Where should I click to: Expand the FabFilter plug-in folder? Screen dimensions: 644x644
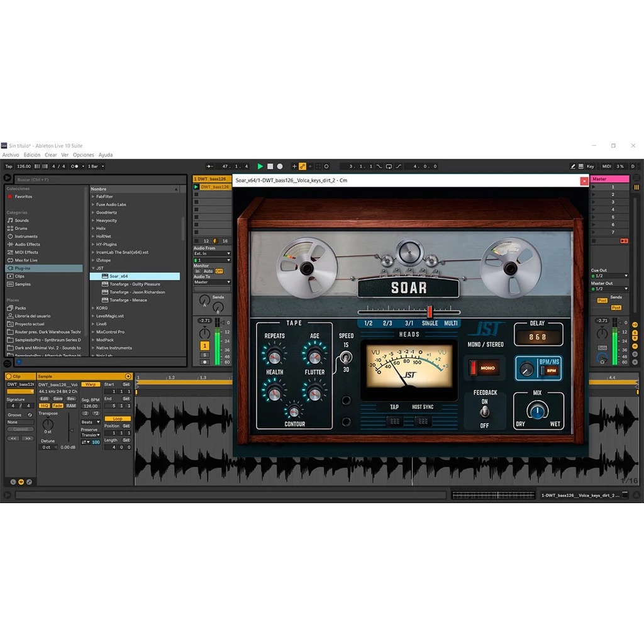point(93,197)
